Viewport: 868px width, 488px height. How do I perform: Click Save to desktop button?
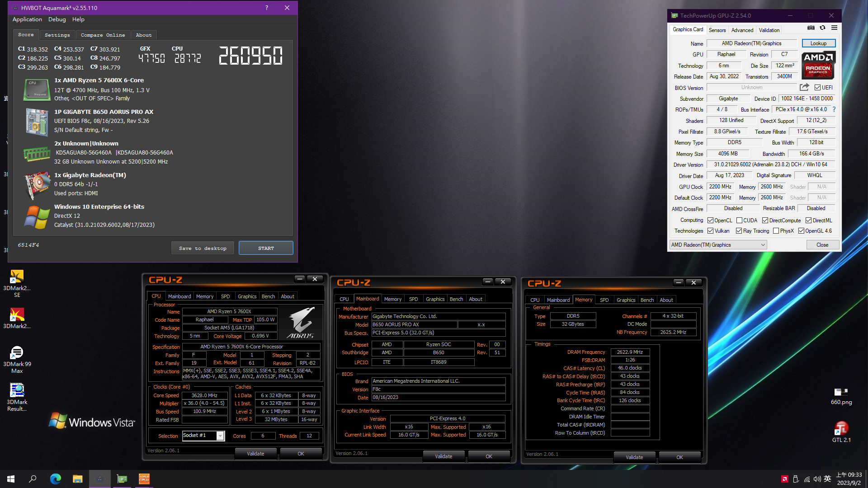pyautogui.click(x=203, y=248)
